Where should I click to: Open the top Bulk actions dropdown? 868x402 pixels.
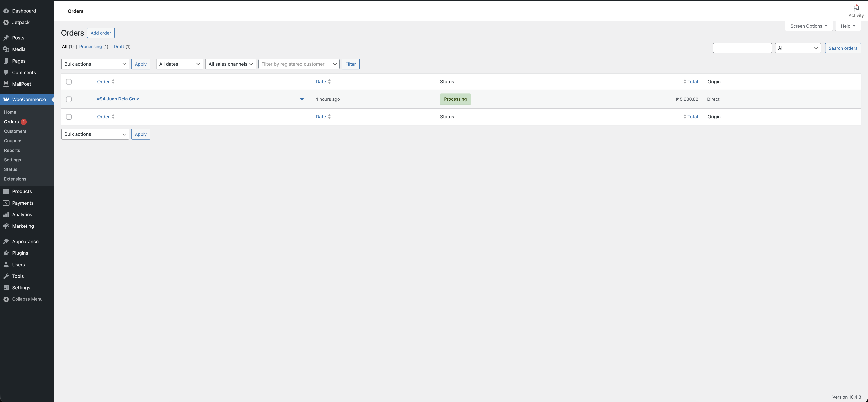[x=95, y=64]
